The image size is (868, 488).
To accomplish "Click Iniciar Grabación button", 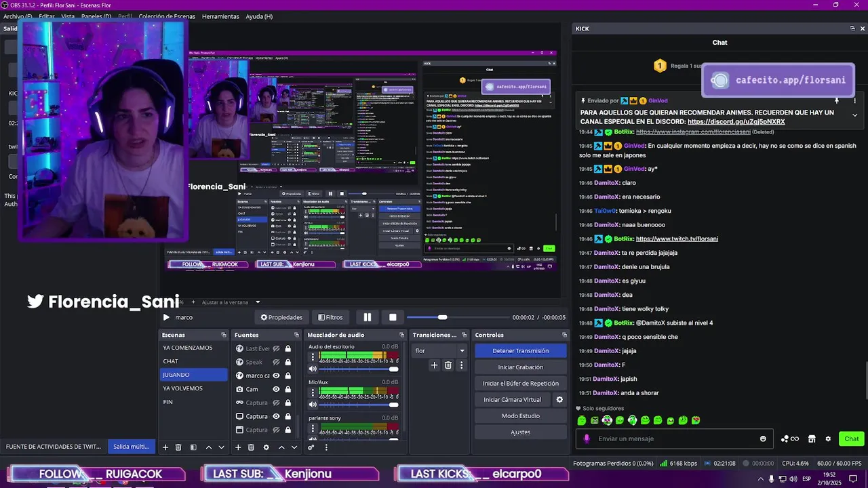I will click(521, 367).
